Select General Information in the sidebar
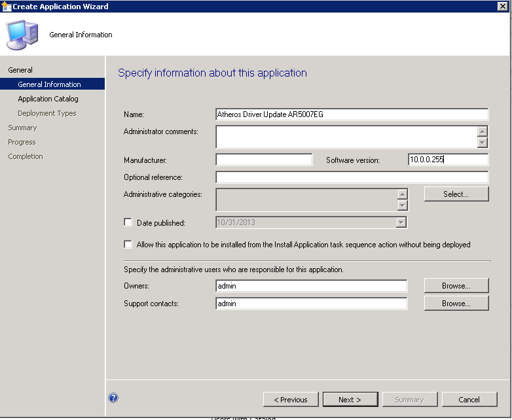512x420 pixels. click(49, 84)
